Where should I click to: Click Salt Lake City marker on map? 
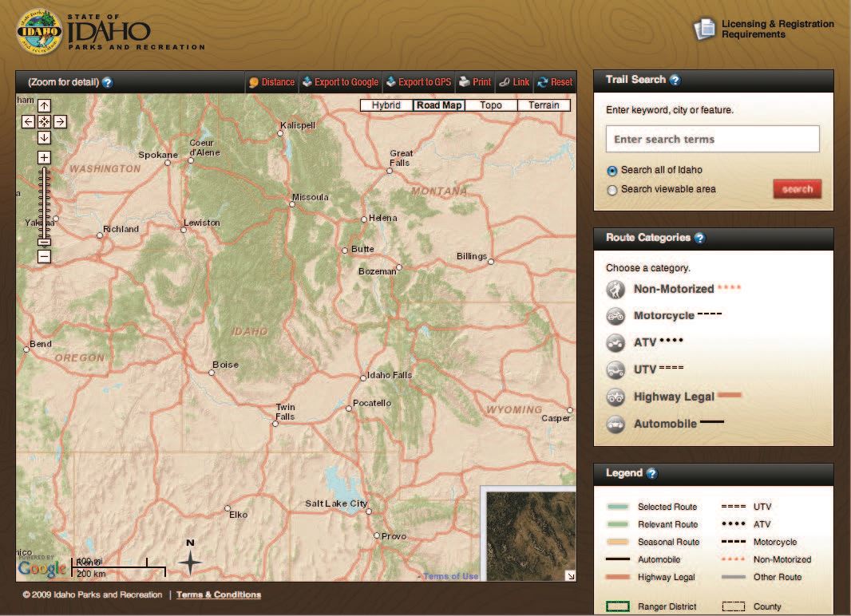pyautogui.click(x=369, y=511)
